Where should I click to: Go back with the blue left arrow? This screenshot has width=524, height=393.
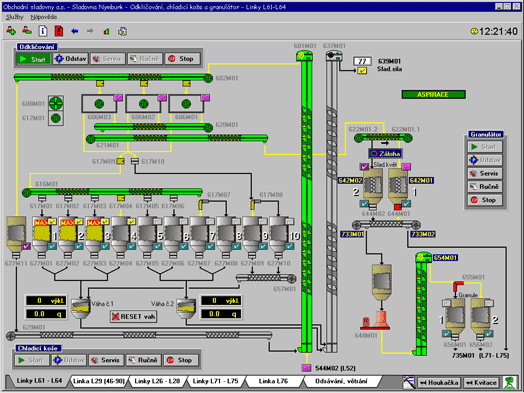click(x=75, y=31)
